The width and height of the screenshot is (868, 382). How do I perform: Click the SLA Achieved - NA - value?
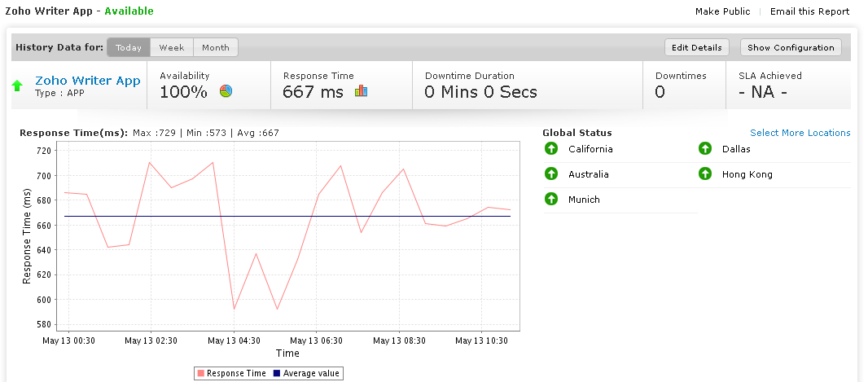[763, 92]
